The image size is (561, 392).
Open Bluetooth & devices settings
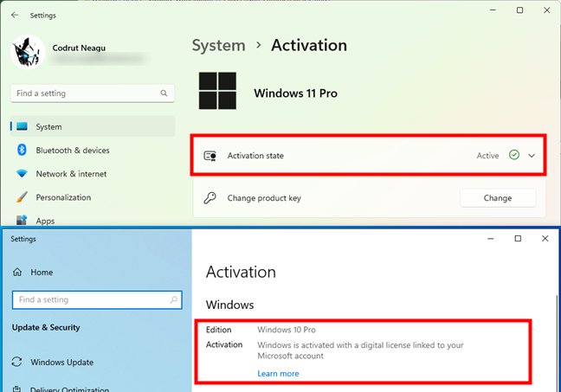[x=73, y=151]
